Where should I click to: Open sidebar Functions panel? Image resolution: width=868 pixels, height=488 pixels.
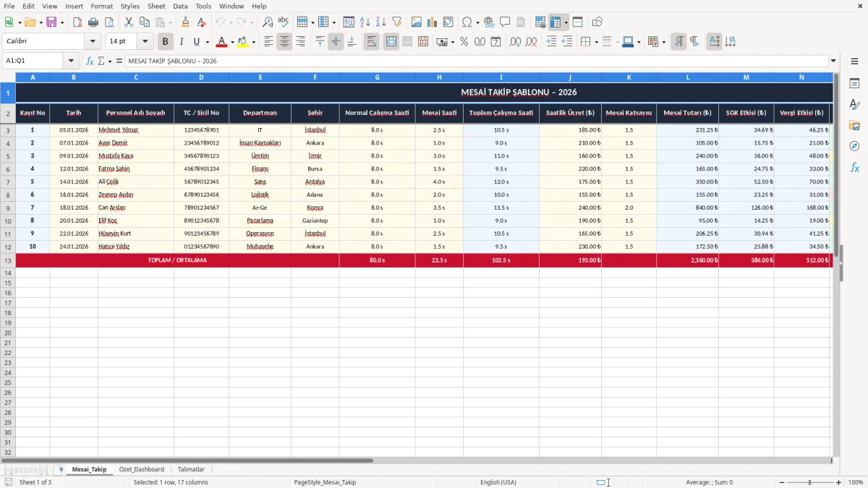854,167
